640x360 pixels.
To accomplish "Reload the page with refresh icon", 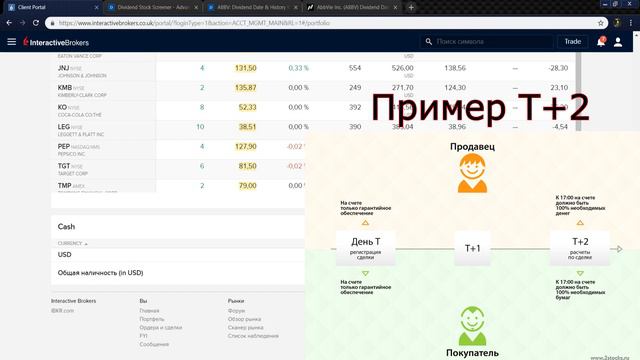I will [36, 23].
